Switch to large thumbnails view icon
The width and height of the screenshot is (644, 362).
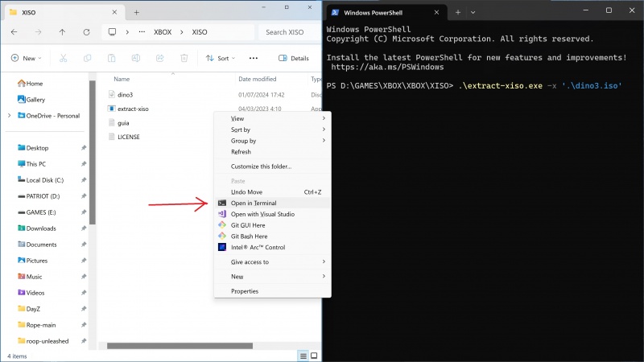(314, 356)
